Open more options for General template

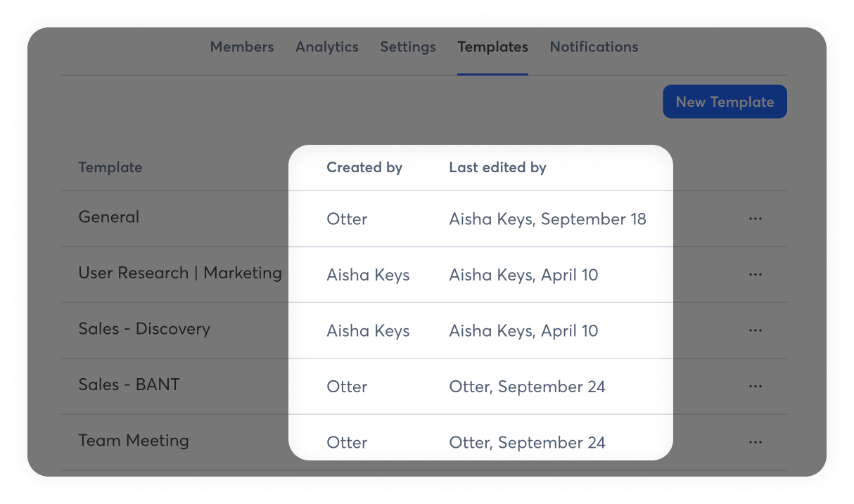(x=756, y=219)
